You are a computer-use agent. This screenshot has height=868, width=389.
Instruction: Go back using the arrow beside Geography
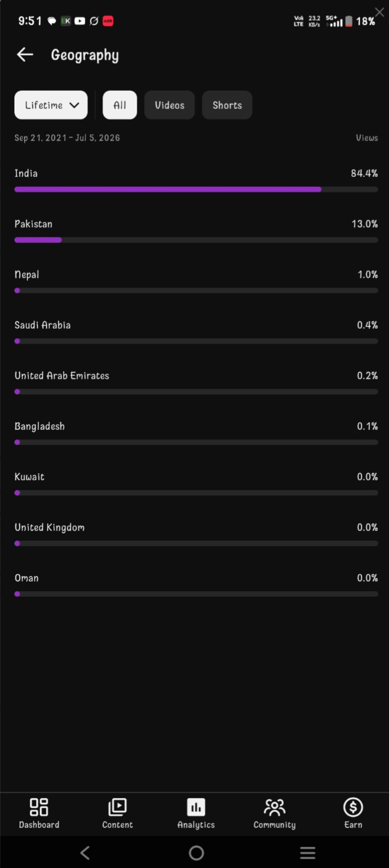pyautogui.click(x=25, y=55)
